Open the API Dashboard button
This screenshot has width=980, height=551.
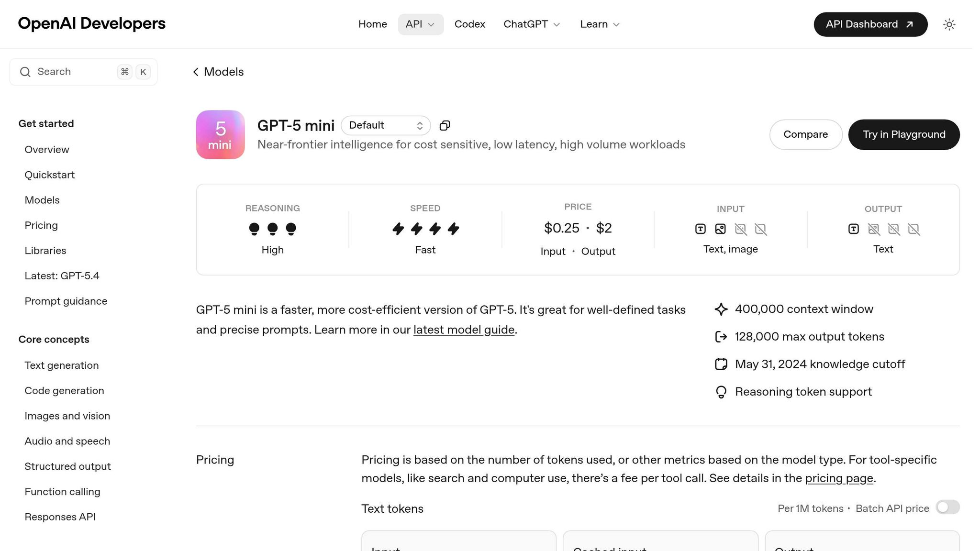tap(870, 24)
